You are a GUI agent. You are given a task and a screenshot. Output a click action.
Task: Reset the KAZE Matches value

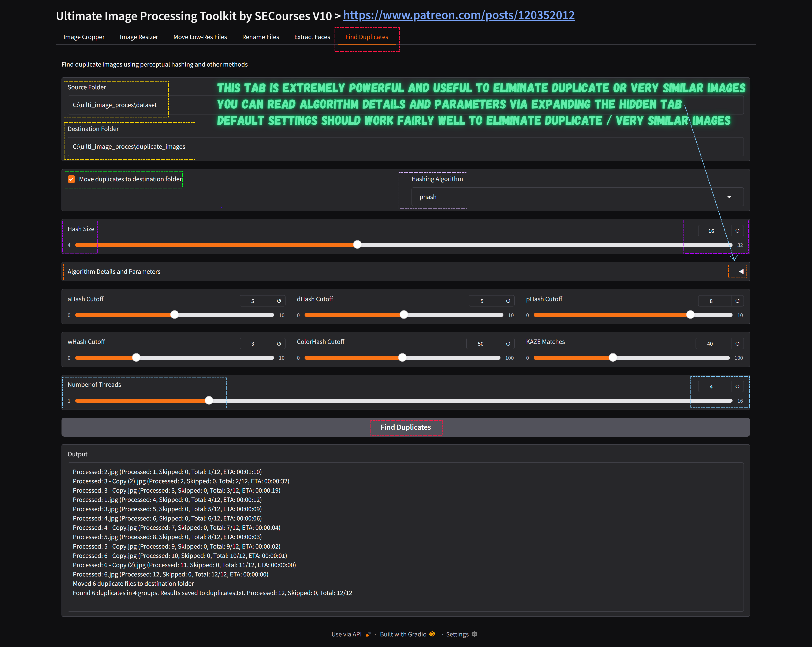coord(737,344)
